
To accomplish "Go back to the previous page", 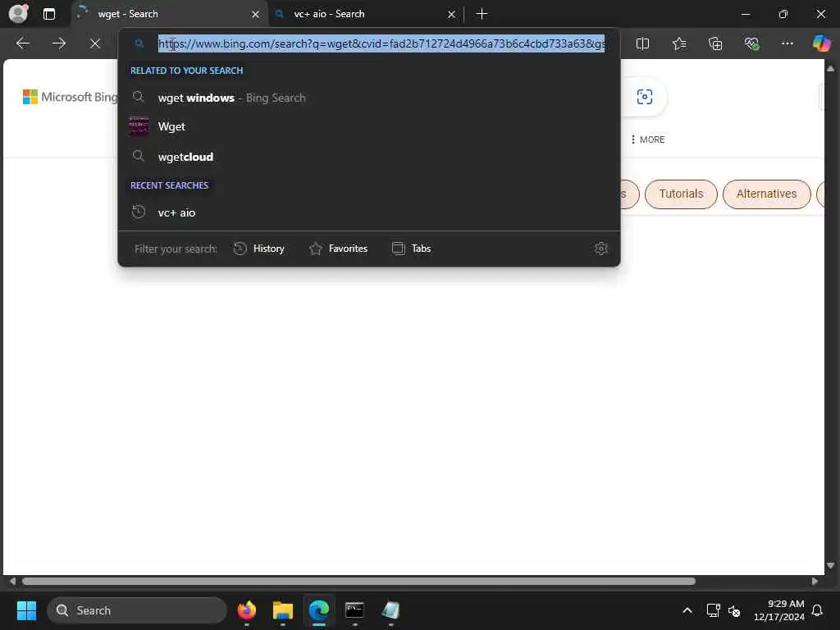I will coord(22,43).
